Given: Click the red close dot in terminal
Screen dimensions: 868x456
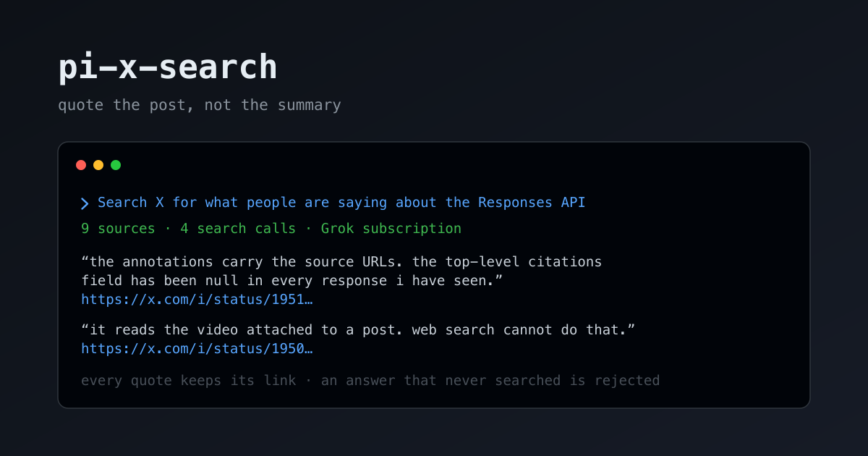Looking at the screenshot, I should [81, 165].
